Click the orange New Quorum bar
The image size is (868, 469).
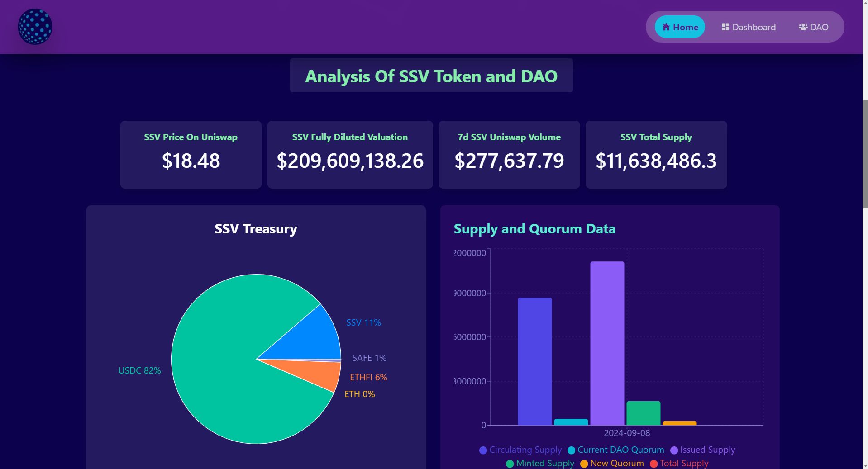point(679,423)
